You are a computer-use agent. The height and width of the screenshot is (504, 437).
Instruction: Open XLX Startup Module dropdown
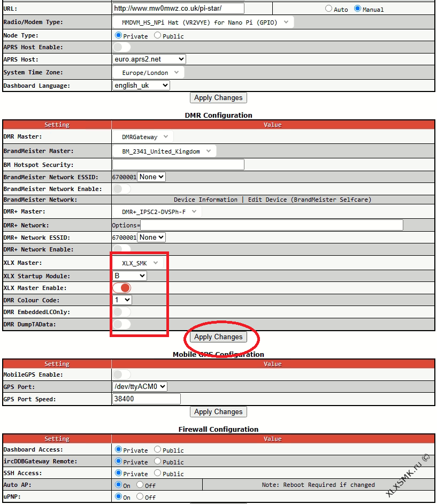[x=130, y=276]
